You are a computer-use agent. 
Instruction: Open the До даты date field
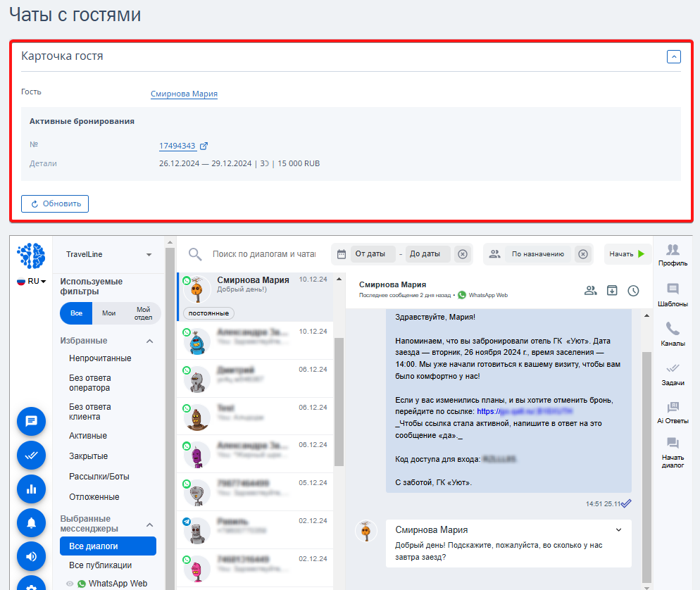pyautogui.click(x=427, y=254)
